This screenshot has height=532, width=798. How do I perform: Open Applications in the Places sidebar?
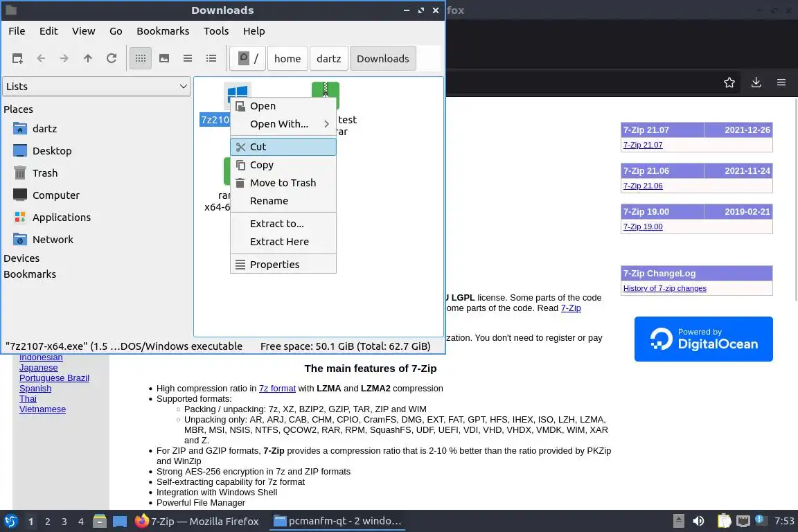[x=62, y=218]
